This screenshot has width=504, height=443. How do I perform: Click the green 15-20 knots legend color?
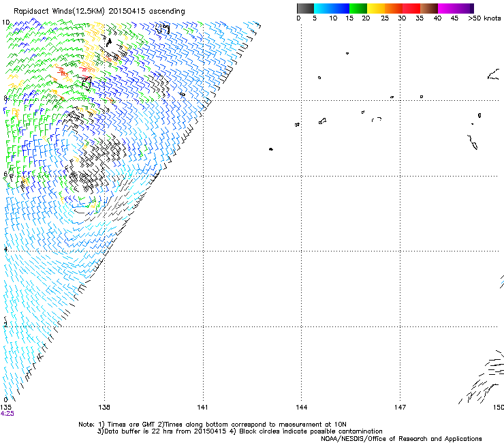coord(358,8)
